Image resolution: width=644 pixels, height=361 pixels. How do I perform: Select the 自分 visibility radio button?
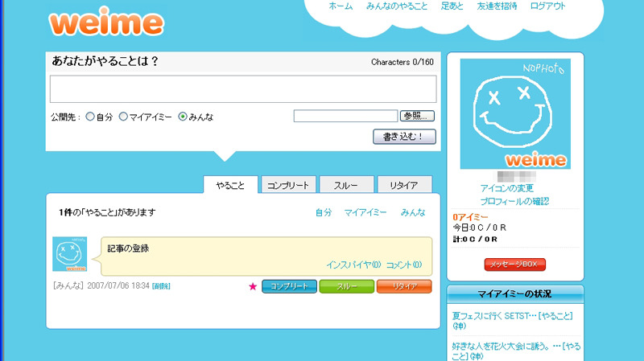point(90,117)
